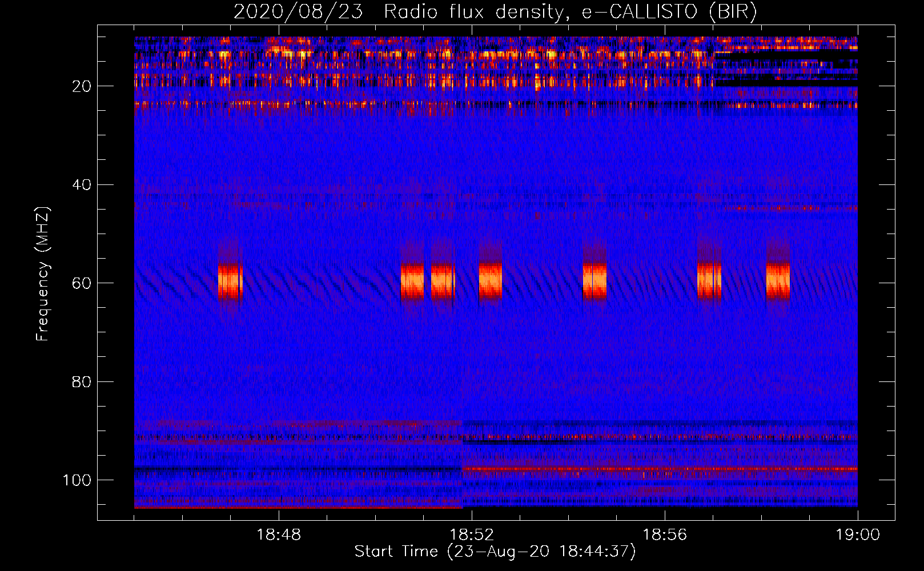Click the 18:48 time tick label
Image resolution: width=924 pixels, height=571 pixels.
[x=279, y=535]
